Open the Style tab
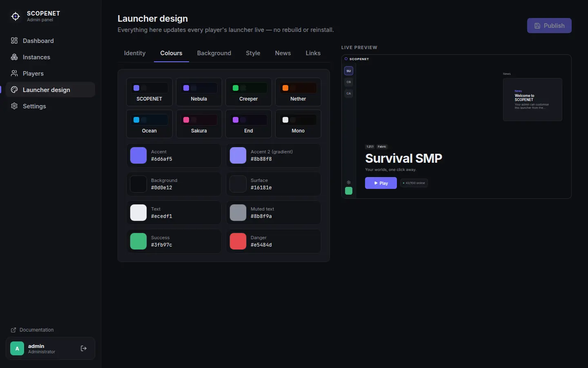 pyautogui.click(x=253, y=53)
